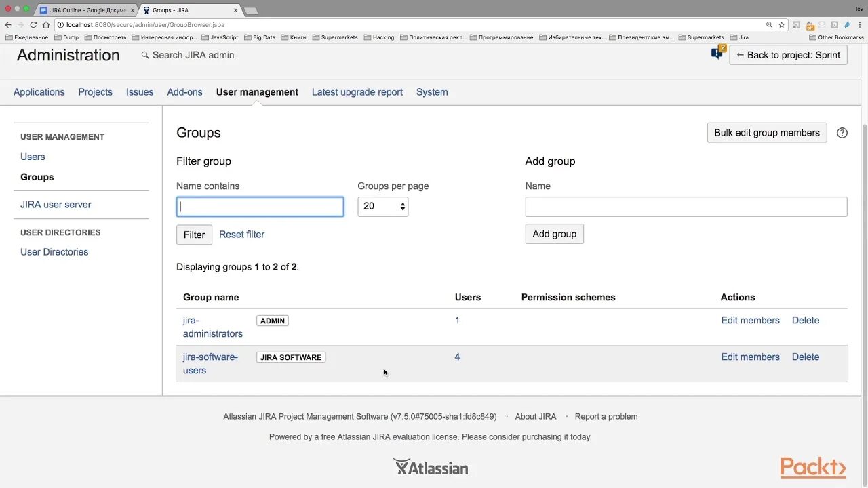Open the Книги bookmarks folder

[x=294, y=37]
